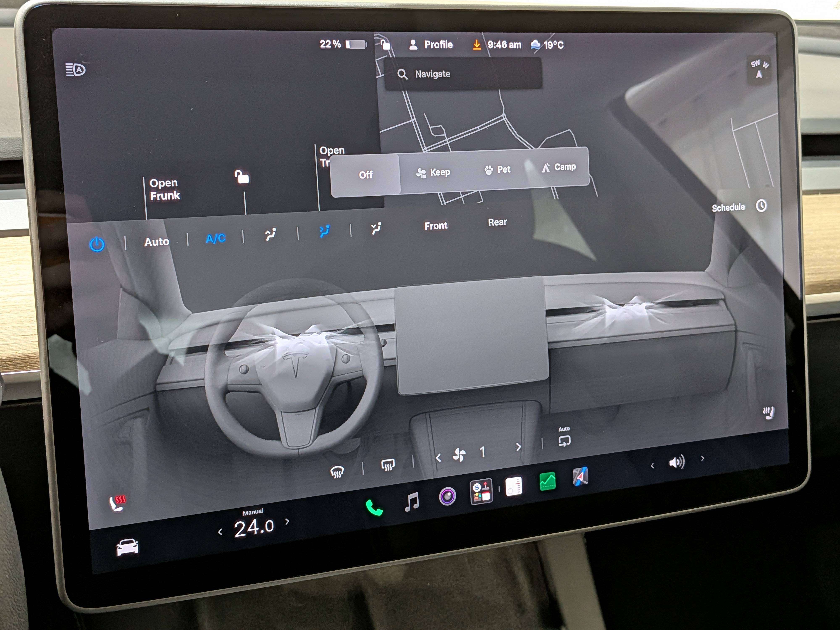Tap passenger seat heater icon
Image resolution: width=840 pixels, height=630 pixels.
point(769,413)
